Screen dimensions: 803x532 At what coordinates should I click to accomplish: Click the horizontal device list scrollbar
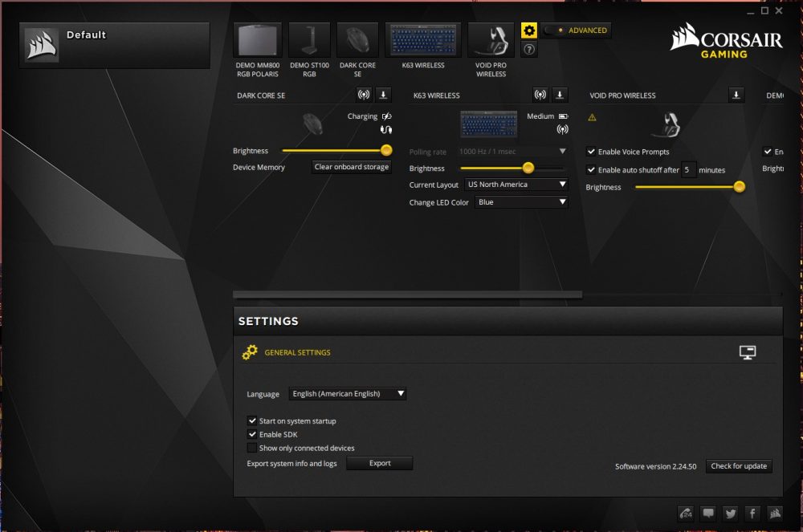click(407, 294)
